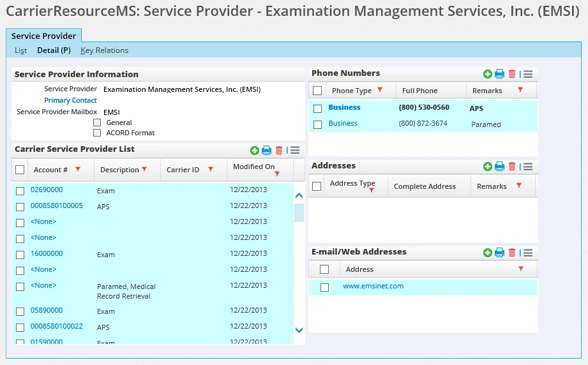Open account 0008580100005

coord(57,205)
